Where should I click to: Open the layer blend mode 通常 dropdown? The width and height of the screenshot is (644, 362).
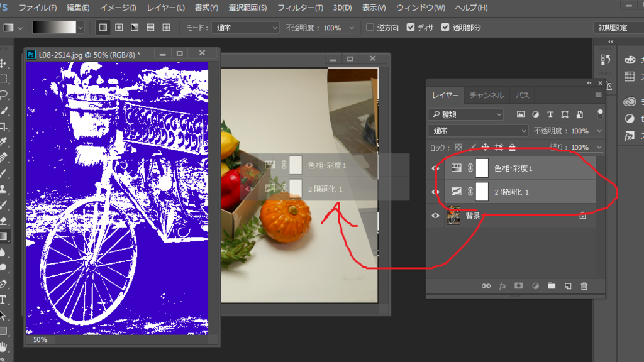(x=478, y=131)
